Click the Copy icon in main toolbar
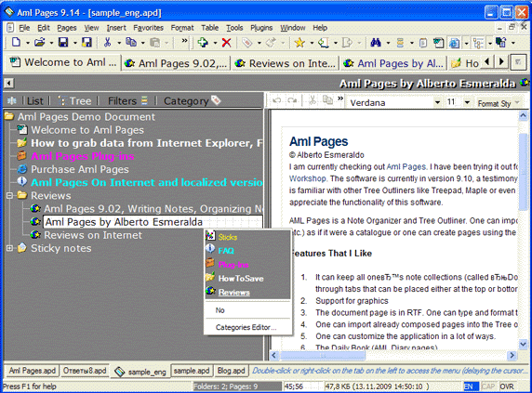This screenshot has height=393, width=532. (x=131, y=43)
